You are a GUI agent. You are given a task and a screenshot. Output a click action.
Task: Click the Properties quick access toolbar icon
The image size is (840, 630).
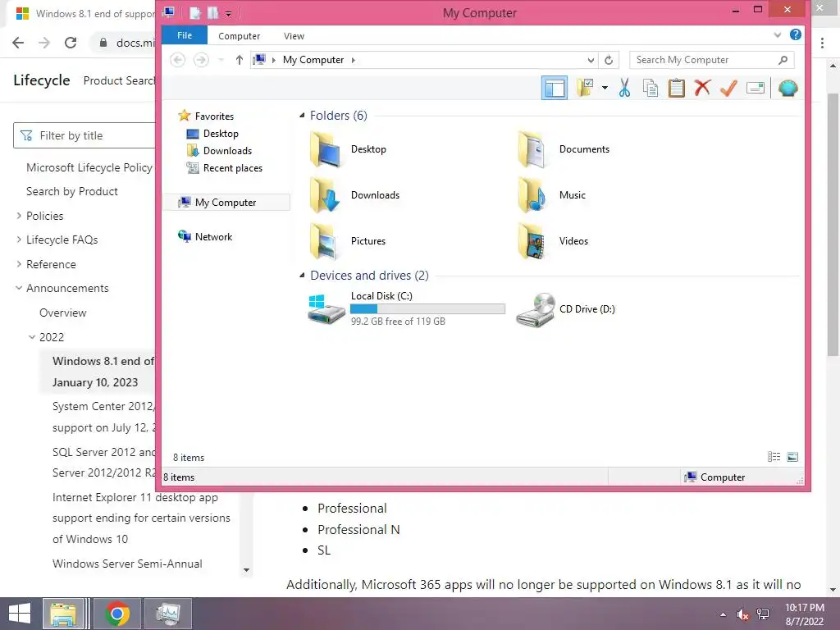pos(195,13)
